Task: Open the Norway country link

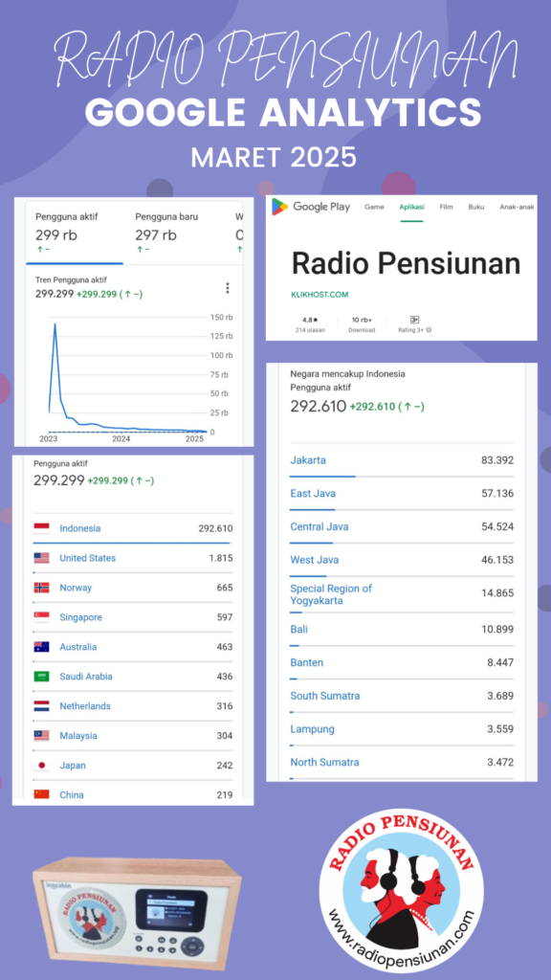Action: click(76, 588)
